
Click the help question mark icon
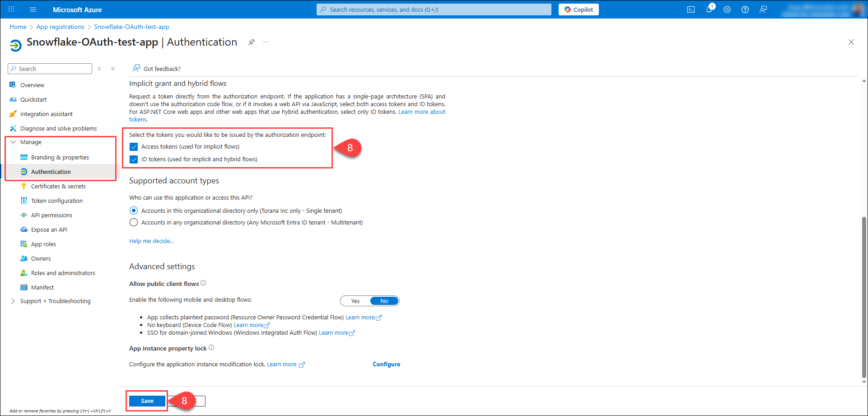[x=745, y=9]
